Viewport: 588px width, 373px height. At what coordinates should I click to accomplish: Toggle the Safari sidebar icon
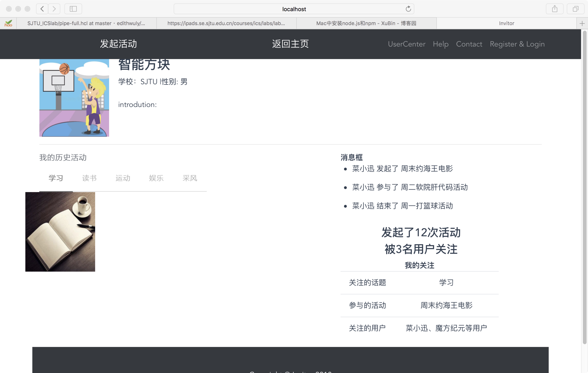pyautogui.click(x=73, y=9)
